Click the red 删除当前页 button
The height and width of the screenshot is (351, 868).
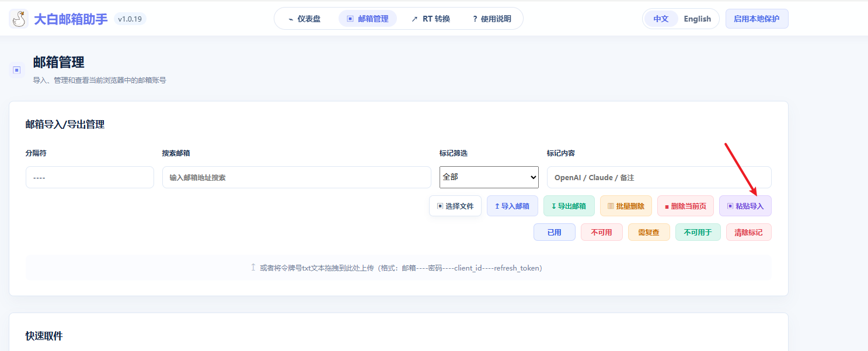click(685, 206)
